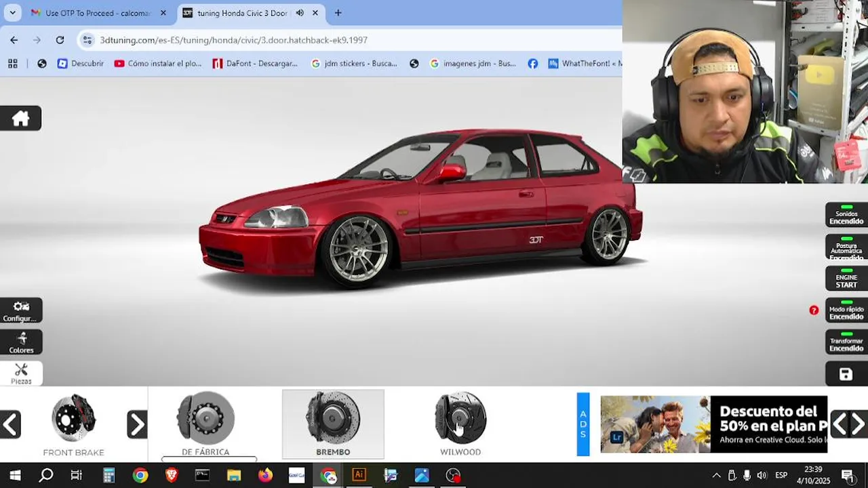The width and height of the screenshot is (868, 488).
Task: Close the tuning Honda Civic tab
Action: 315,13
